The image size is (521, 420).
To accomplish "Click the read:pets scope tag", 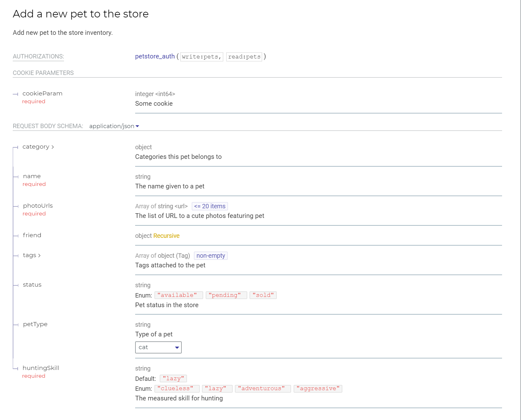I will pyautogui.click(x=244, y=57).
